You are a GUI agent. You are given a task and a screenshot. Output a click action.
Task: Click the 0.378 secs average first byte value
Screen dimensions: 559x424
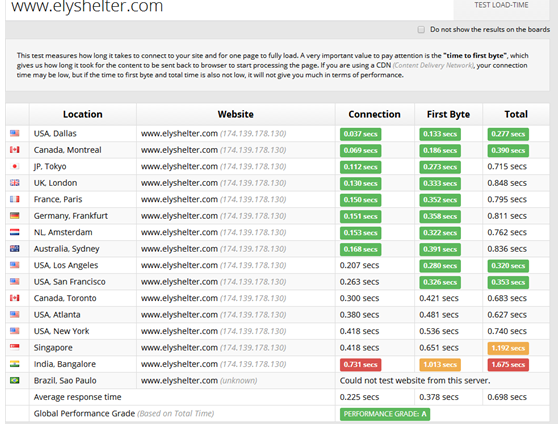tap(439, 397)
